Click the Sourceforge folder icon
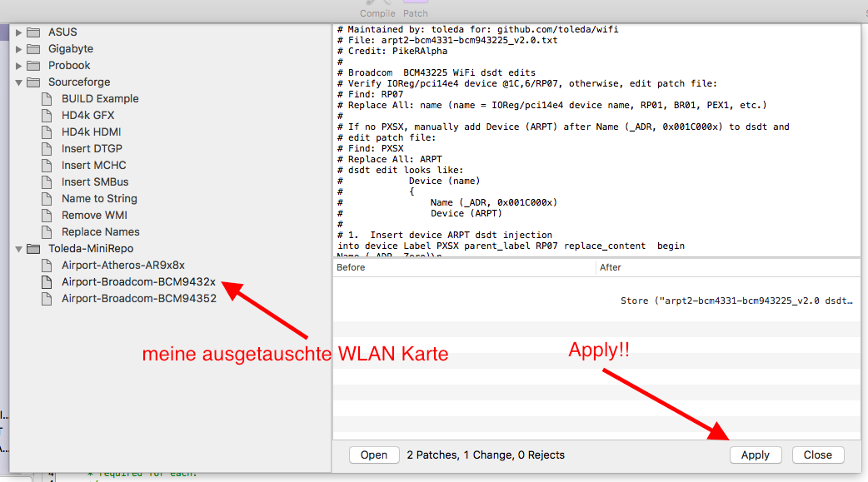Image resolution: width=868 pixels, height=482 pixels. [34, 82]
